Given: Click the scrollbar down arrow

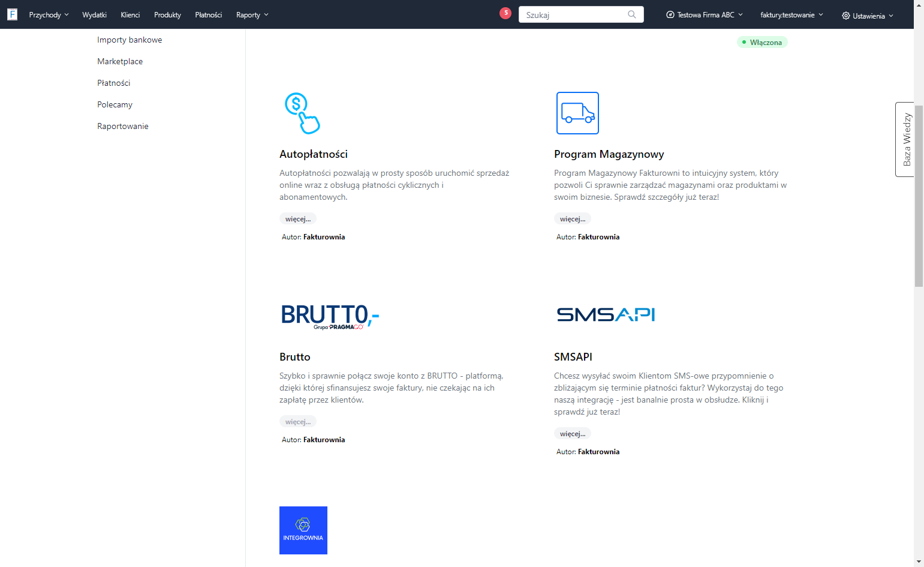Looking at the screenshot, I should click(919, 562).
